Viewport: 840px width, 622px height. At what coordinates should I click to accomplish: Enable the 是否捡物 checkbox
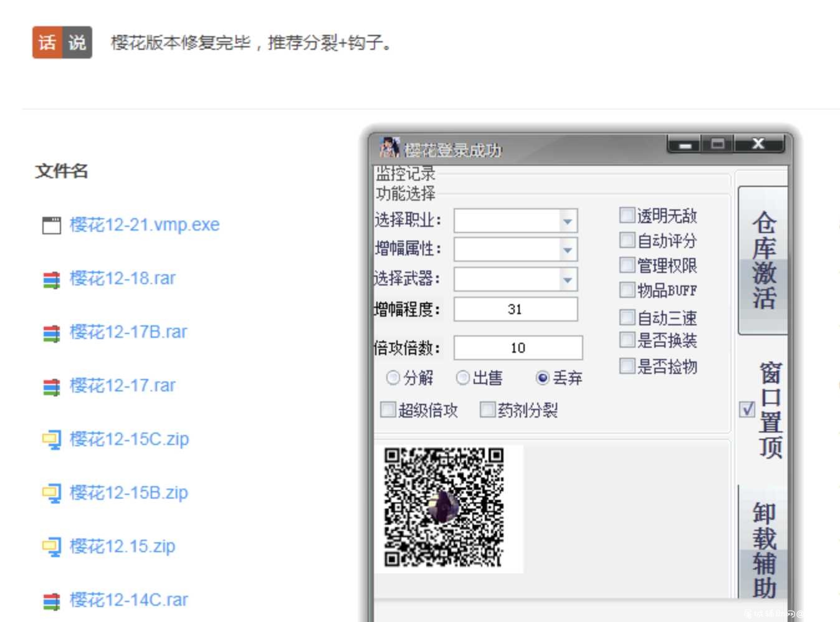pyautogui.click(x=627, y=366)
